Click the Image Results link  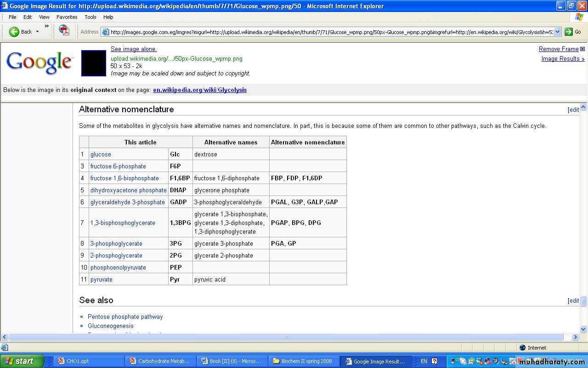[x=563, y=59]
